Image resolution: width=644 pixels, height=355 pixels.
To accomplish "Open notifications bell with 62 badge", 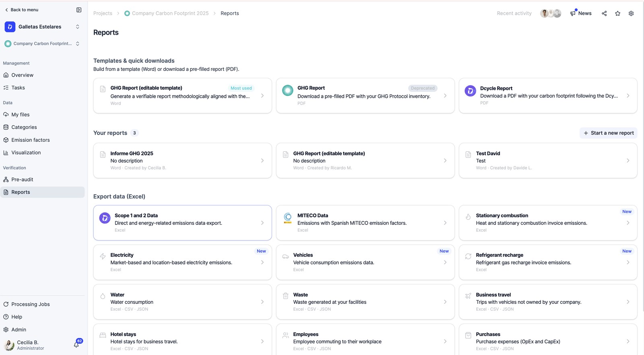I will [x=76, y=345].
